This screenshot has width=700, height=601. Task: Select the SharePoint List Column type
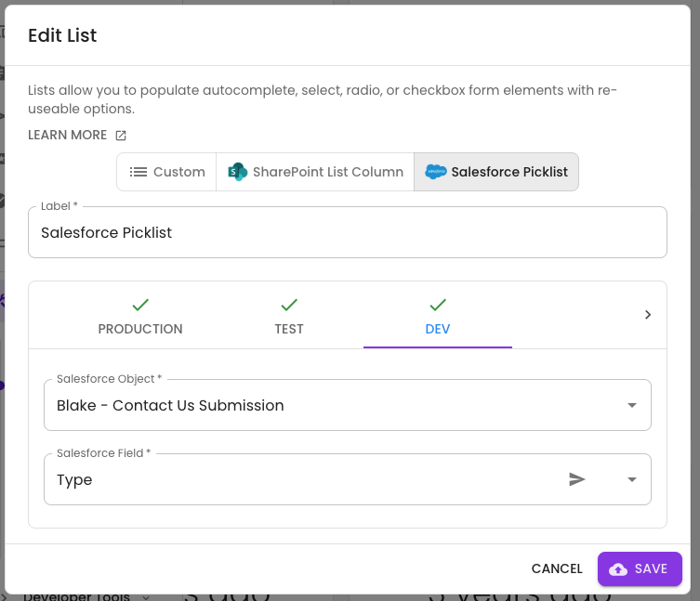315,172
